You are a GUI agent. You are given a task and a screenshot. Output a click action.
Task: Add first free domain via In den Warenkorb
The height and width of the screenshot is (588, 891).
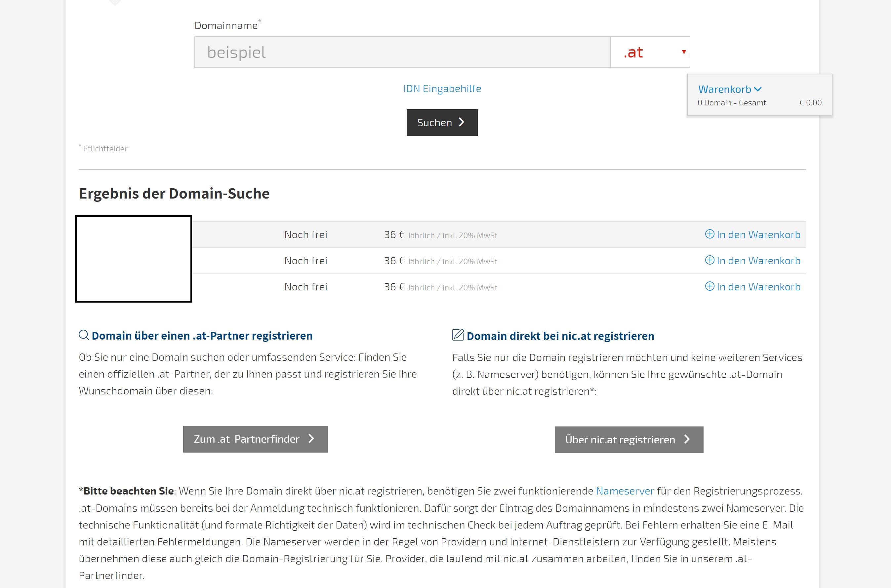(x=758, y=235)
